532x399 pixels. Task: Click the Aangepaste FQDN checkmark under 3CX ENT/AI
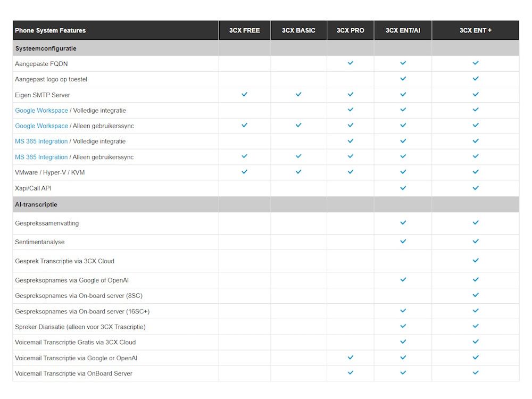(x=403, y=63)
